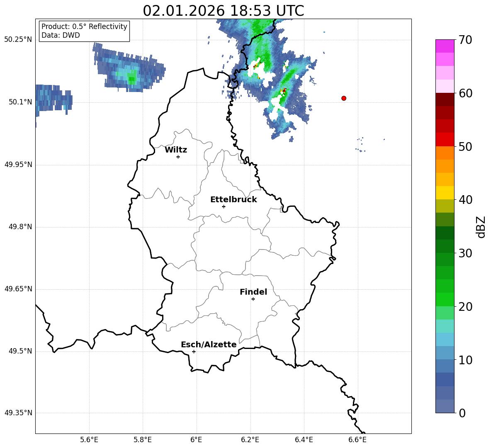Click the 49.95°N latitude label
491x448 pixels.
[x=18, y=165]
